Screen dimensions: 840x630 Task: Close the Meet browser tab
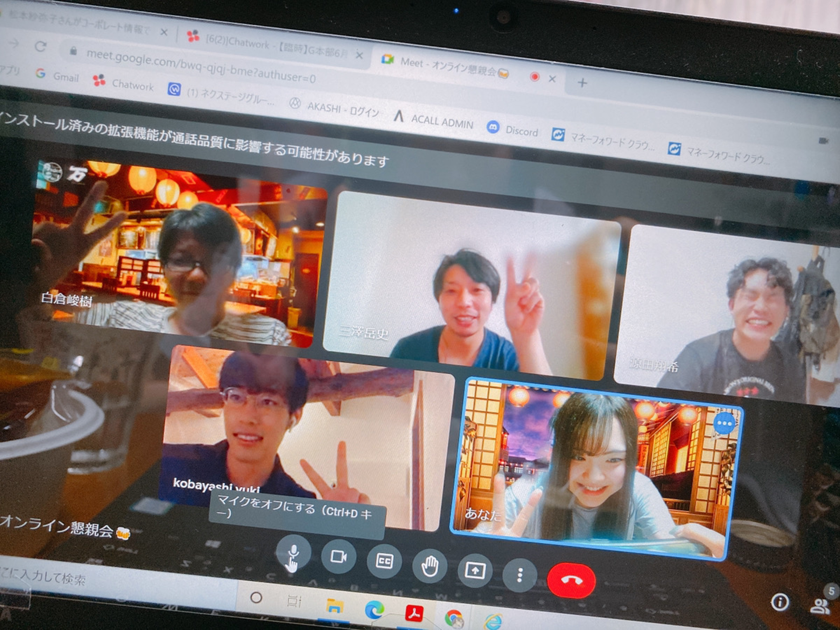(x=552, y=79)
